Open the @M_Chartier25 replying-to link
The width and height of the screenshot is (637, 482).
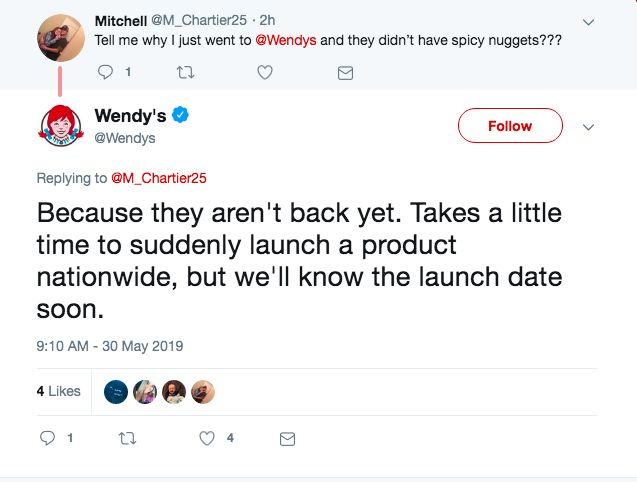(158, 178)
